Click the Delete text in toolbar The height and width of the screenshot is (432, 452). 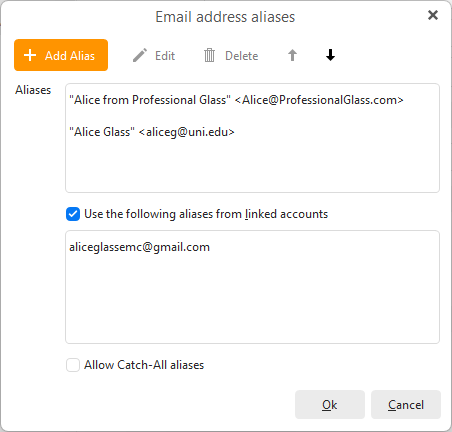[242, 56]
